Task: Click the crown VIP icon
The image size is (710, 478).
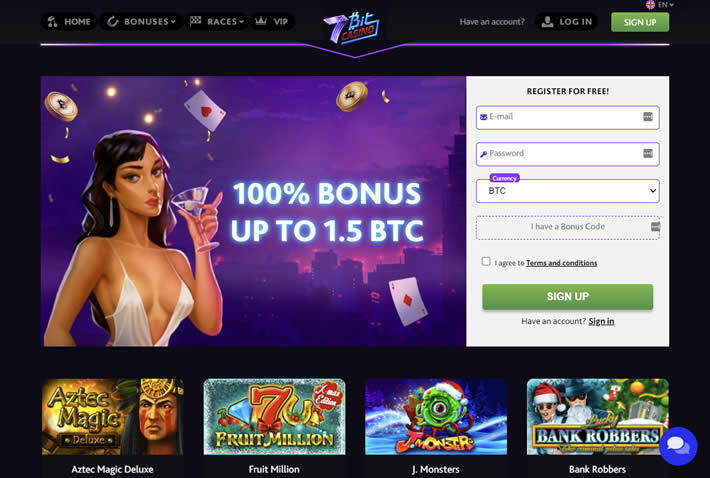Action: click(261, 21)
